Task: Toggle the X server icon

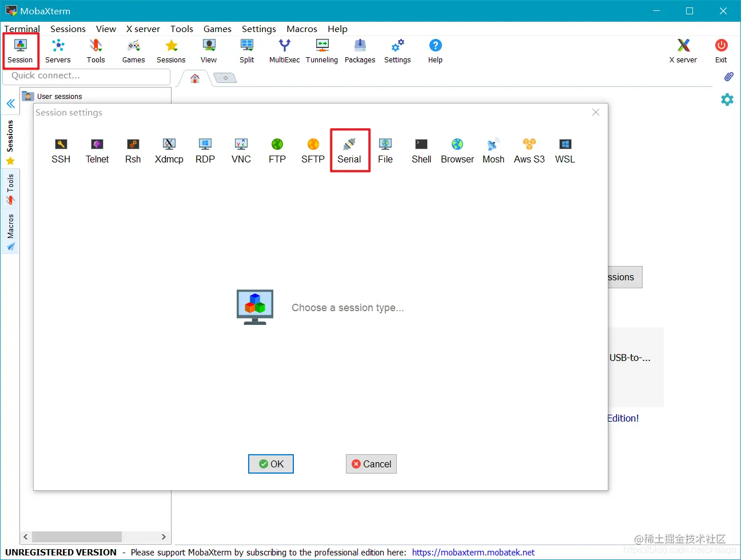Action: [683, 51]
